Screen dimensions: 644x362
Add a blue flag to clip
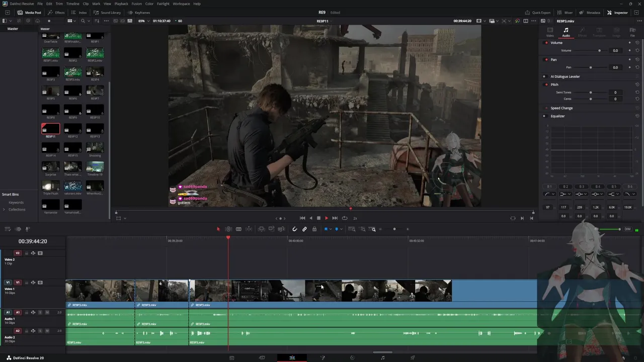(x=326, y=229)
